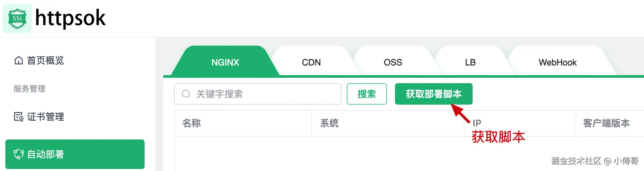Click the 搜索 search button
Screen dimensions: 644x171
[367, 94]
